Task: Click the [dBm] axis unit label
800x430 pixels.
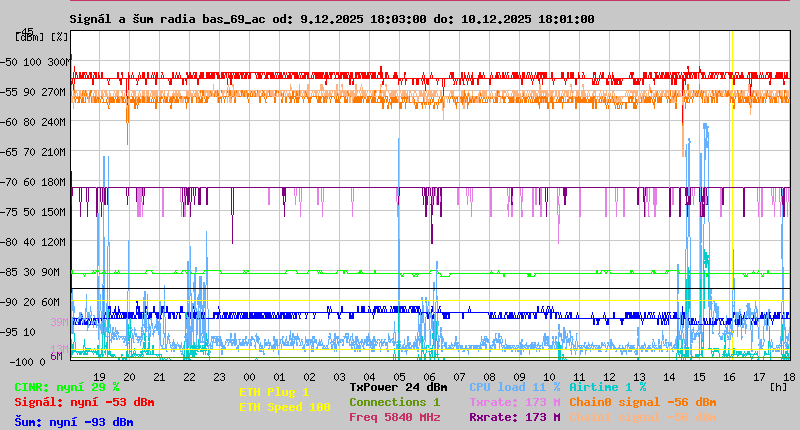Action: [29, 36]
